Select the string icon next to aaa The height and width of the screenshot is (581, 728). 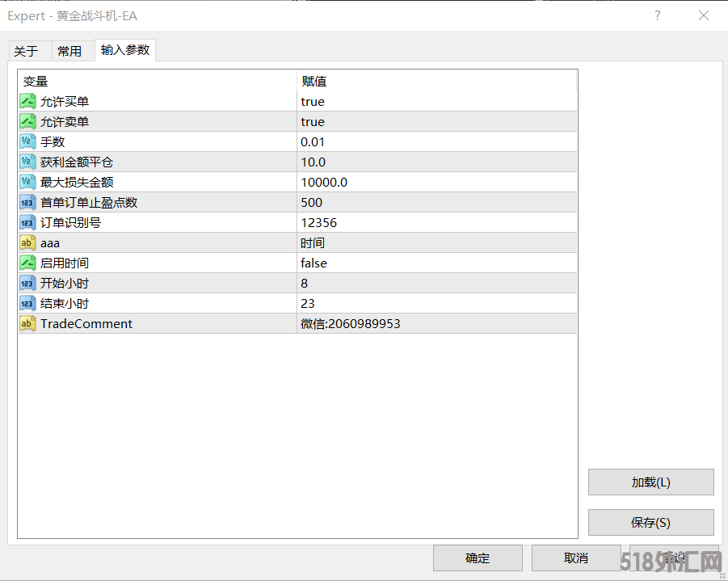click(27, 243)
